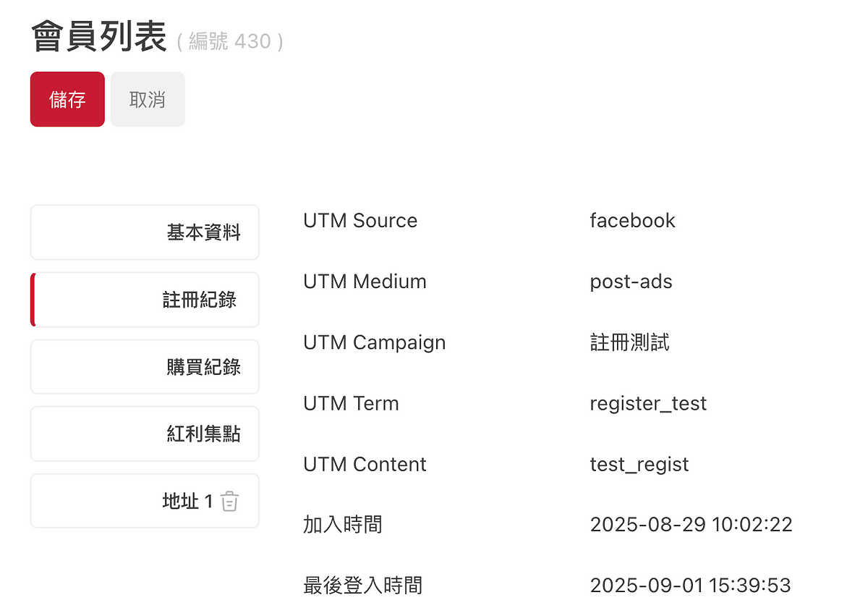
Task: Click the 會員列表 page heading
Action: tap(99, 38)
